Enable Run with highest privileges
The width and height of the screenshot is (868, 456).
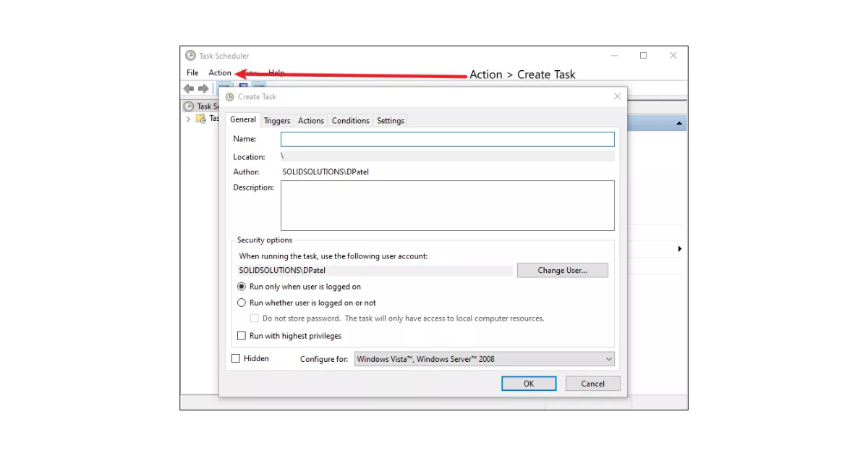coord(242,335)
